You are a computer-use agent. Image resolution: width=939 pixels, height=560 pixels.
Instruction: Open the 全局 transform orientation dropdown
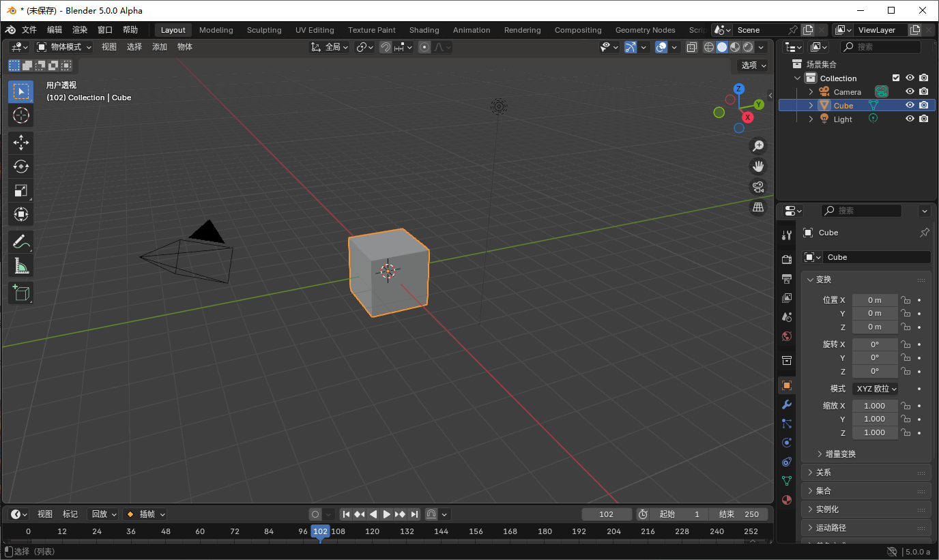click(x=330, y=47)
